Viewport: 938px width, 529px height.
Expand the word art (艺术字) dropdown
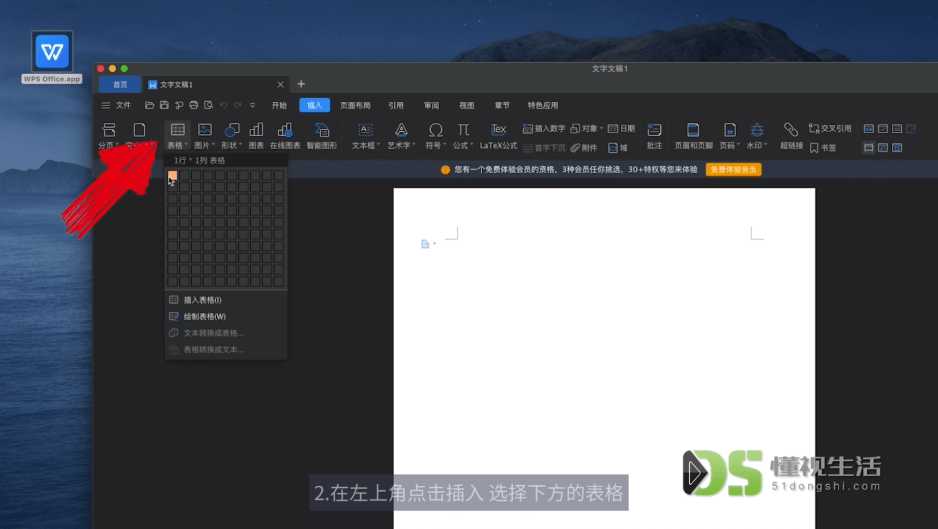(401, 135)
